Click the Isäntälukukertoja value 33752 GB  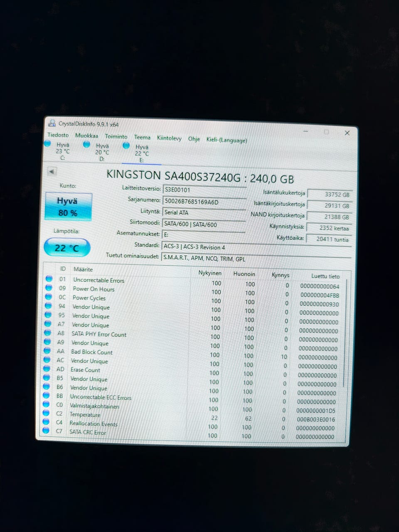330,195
